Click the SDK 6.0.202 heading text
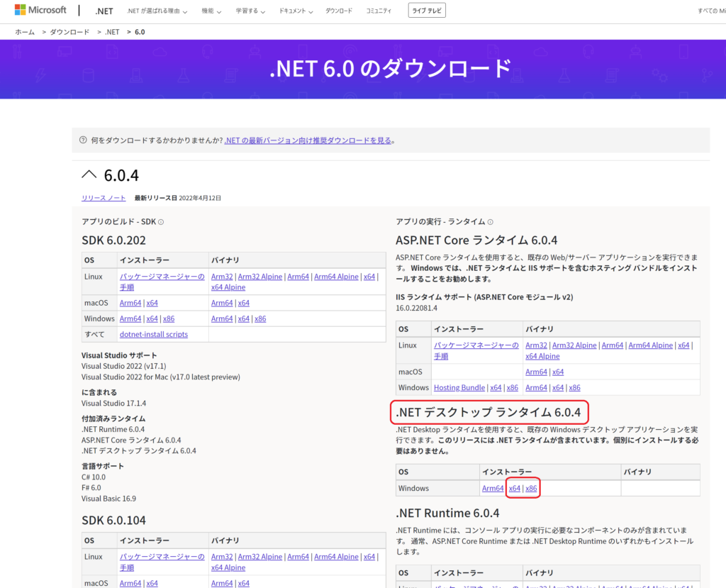 pos(113,240)
